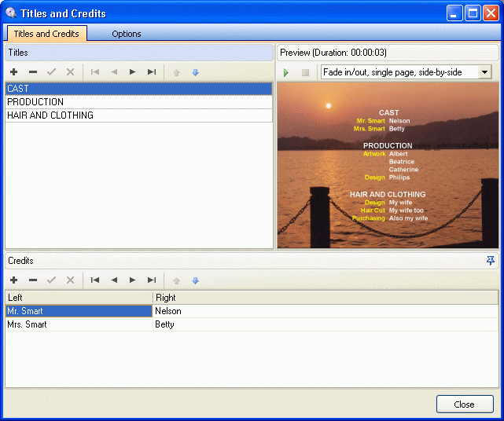Pin the Credits panel
Screen dimensions: 504x421
[x=491, y=261]
